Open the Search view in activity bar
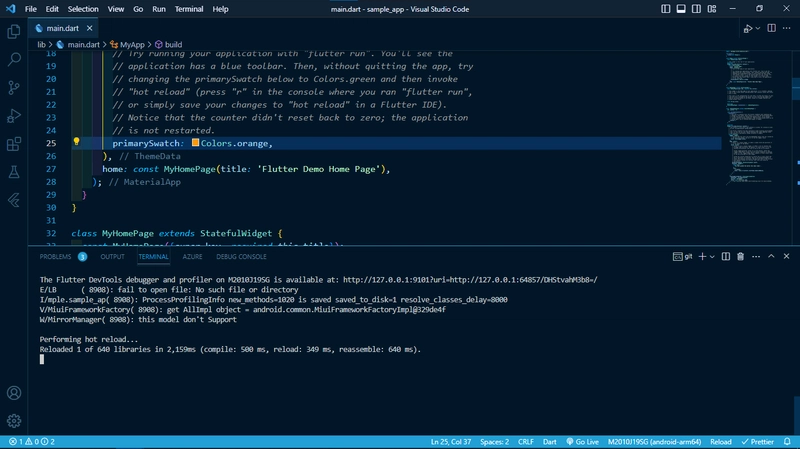Viewport: 800px width, 449px height. click(x=14, y=59)
